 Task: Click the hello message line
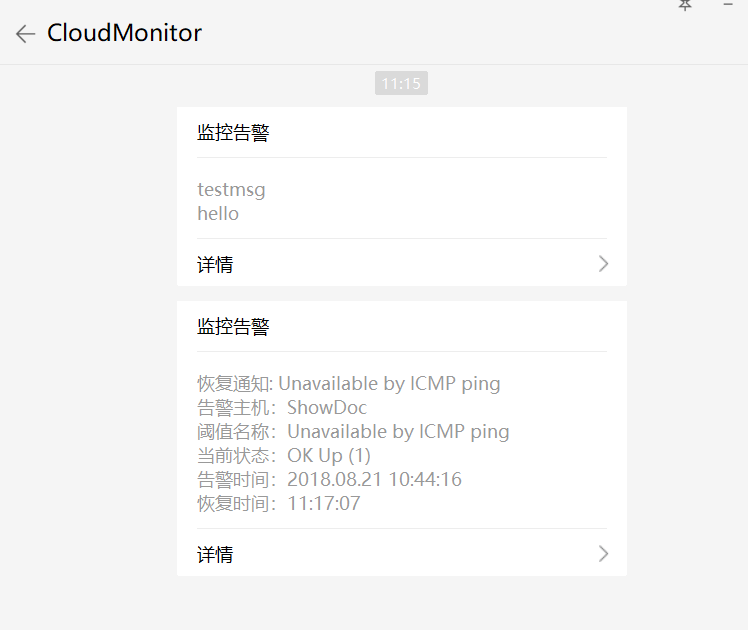click(218, 214)
